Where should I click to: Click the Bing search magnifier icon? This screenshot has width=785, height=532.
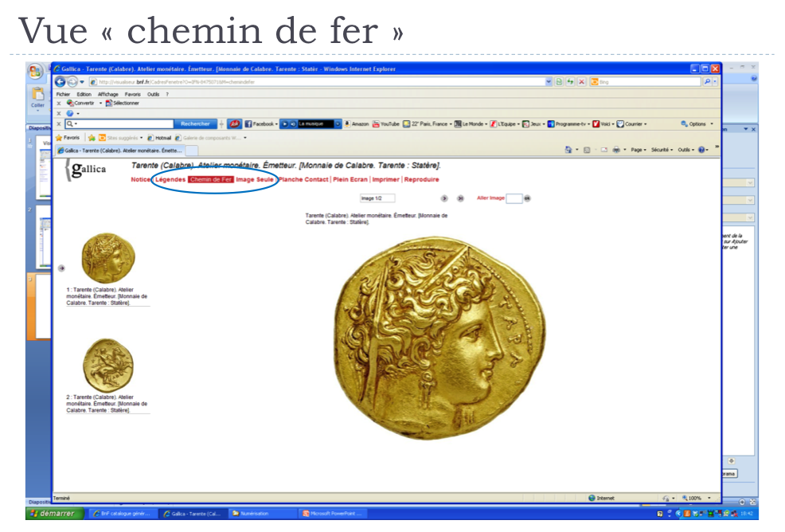coord(707,82)
